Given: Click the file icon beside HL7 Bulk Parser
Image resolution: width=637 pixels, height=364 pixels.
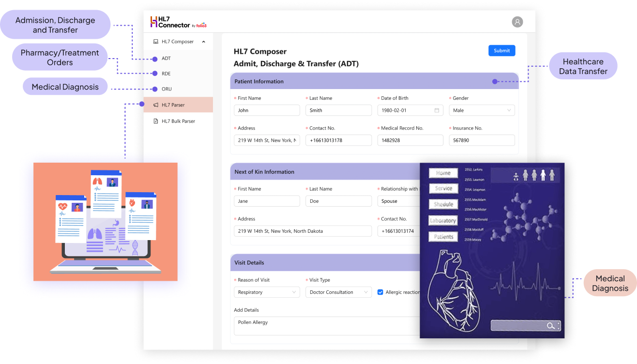Looking at the screenshot, I should 156,121.
